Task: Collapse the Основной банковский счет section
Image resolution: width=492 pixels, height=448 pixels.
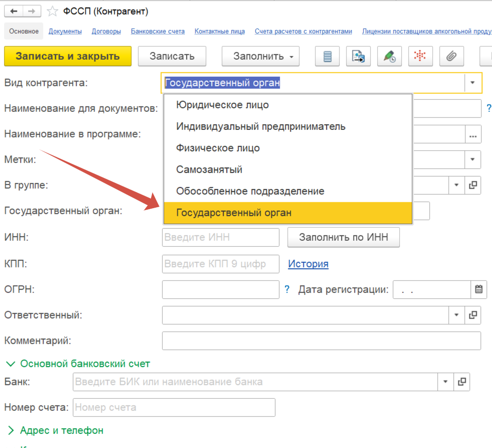Action: coord(78,364)
